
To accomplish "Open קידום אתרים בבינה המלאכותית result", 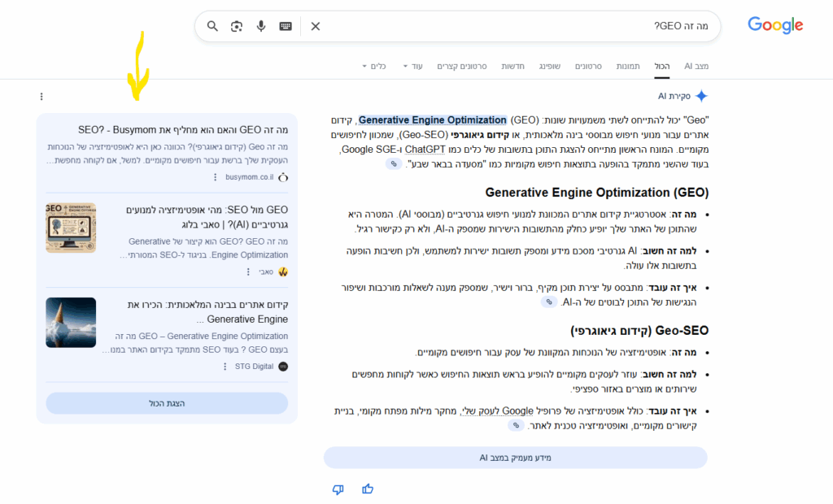I will click(207, 311).
